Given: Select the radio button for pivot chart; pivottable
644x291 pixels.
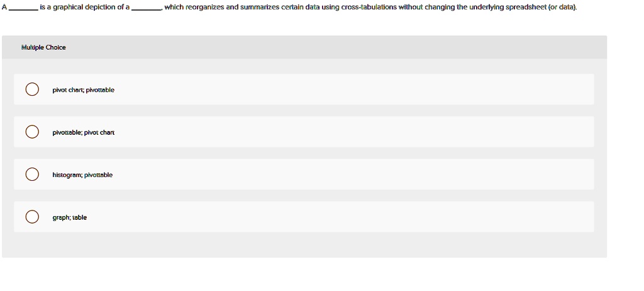Looking at the screenshot, I should pos(32,89).
